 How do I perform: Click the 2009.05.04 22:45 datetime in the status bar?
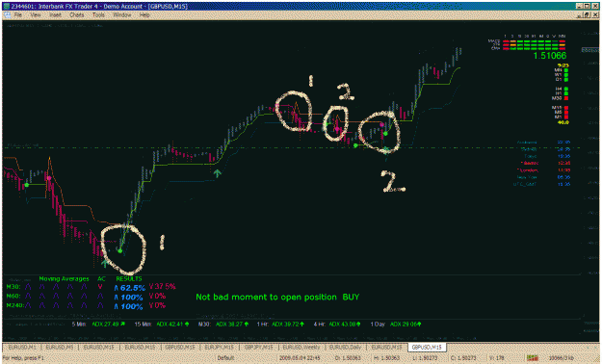[x=300, y=357]
